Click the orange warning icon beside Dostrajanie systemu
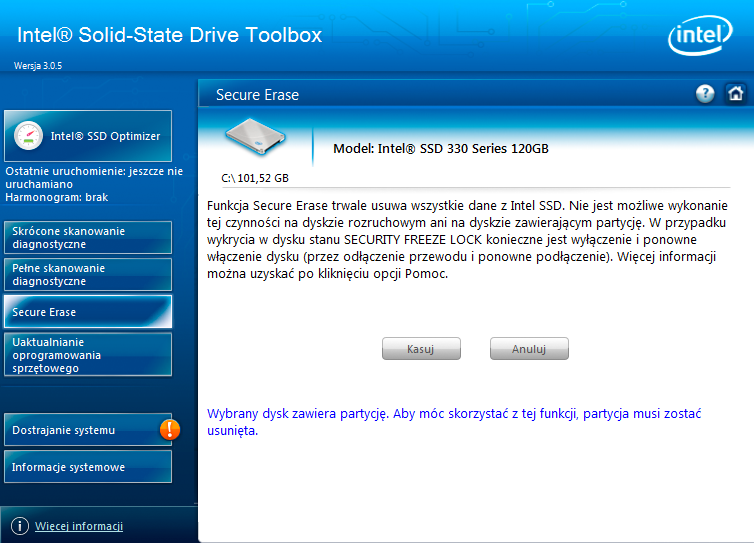Viewport: 754px width, 543px height. pos(170,429)
